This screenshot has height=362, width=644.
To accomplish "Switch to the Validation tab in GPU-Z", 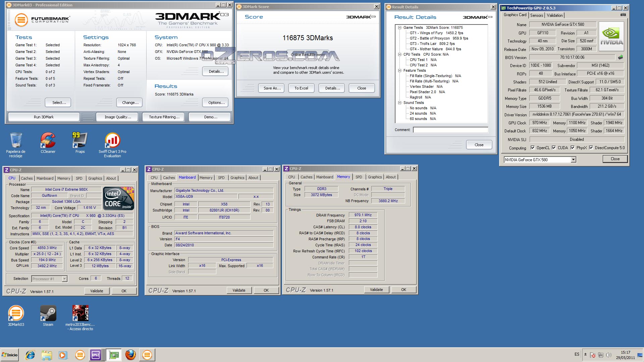I will [x=554, y=15].
